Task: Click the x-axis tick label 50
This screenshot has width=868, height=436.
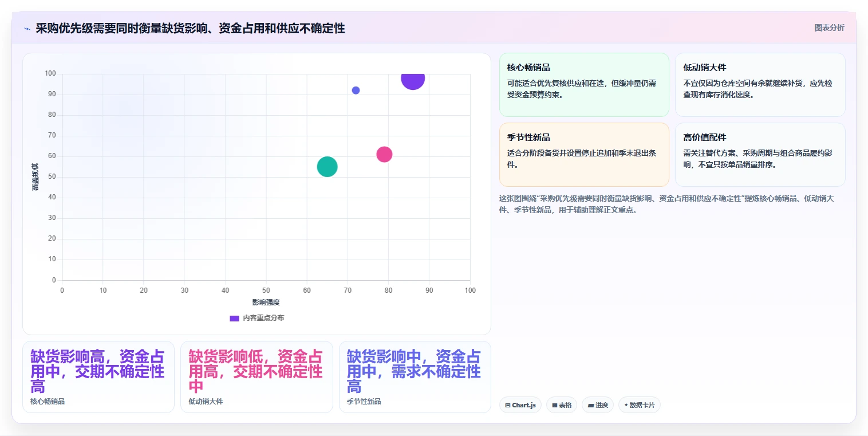Action: [x=266, y=290]
